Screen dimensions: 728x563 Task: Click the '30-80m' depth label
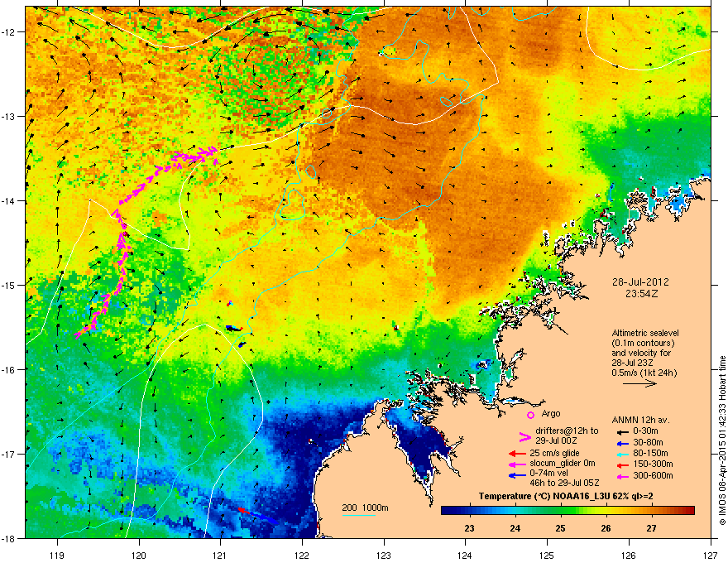[648, 443]
